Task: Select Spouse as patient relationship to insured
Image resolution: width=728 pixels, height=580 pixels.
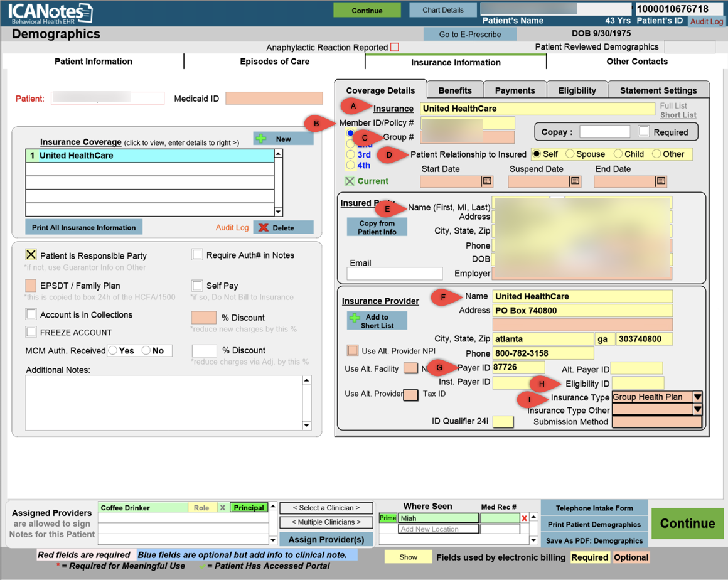Action: [570, 154]
